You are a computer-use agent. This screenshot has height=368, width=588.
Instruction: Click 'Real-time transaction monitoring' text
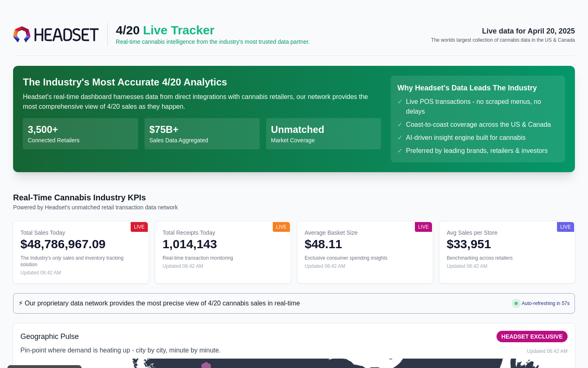(198, 258)
